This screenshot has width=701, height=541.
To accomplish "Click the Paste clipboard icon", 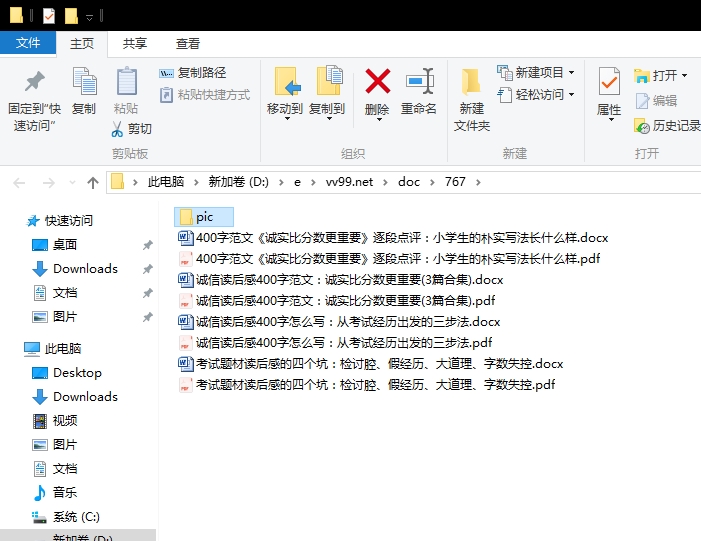I will pos(127,81).
